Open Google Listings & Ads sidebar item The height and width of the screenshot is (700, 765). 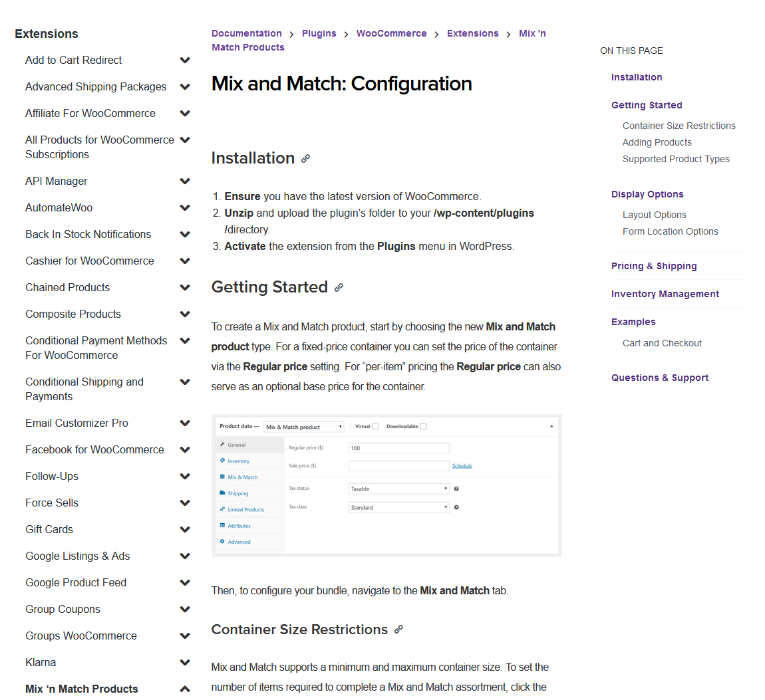(78, 556)
